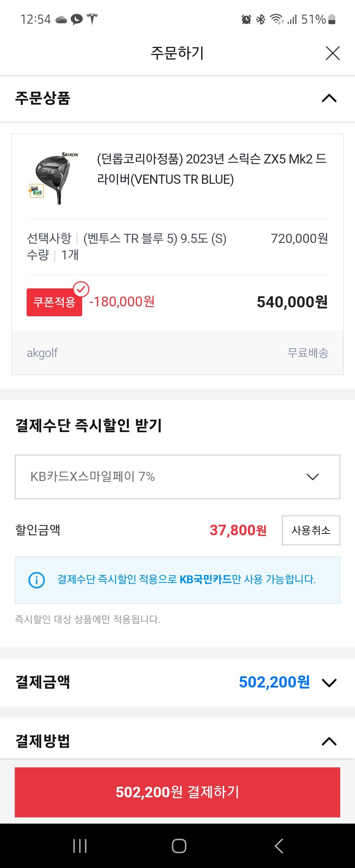Tap the battery icon in status bar
This screenshot has width=355, height=868.
332,19
